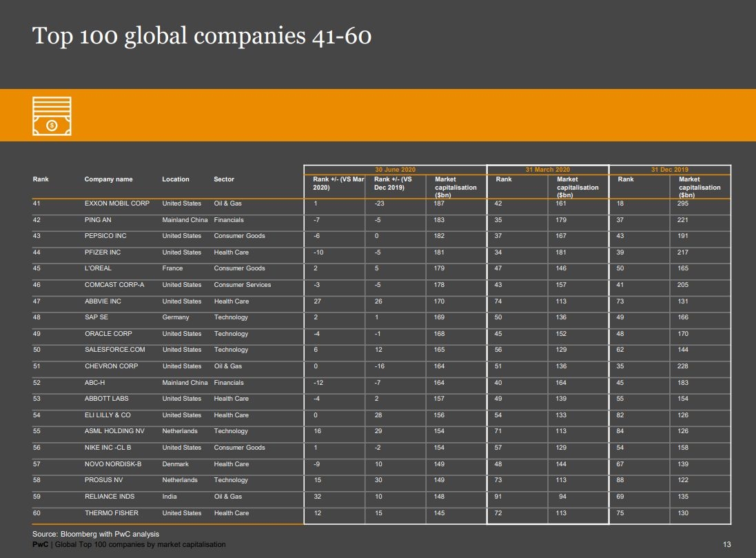Select 'PROSUS NV' company name
This screenshot has width=756, height=558.
[103, 480]
